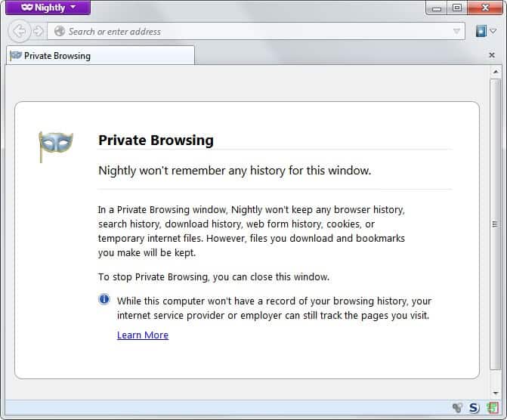
Task: Click the vertical scrollbar thumb
Action: (496, 224)
